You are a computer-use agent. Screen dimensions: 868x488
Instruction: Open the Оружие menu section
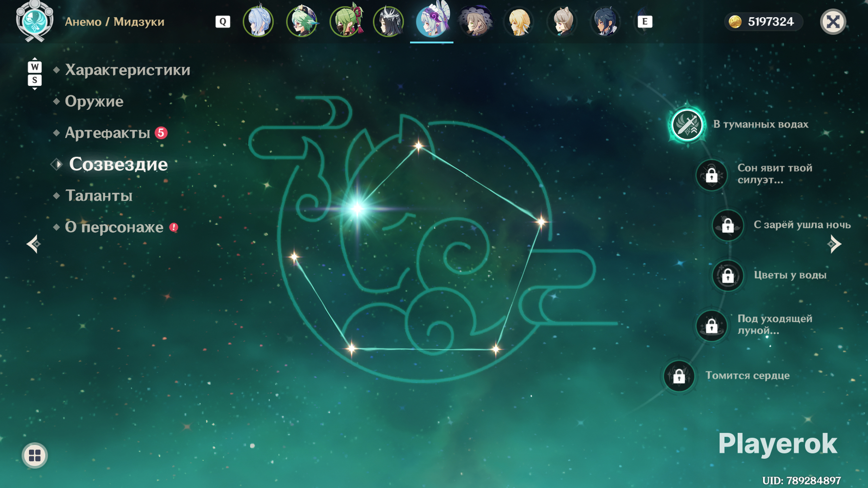tap(94, 101)
